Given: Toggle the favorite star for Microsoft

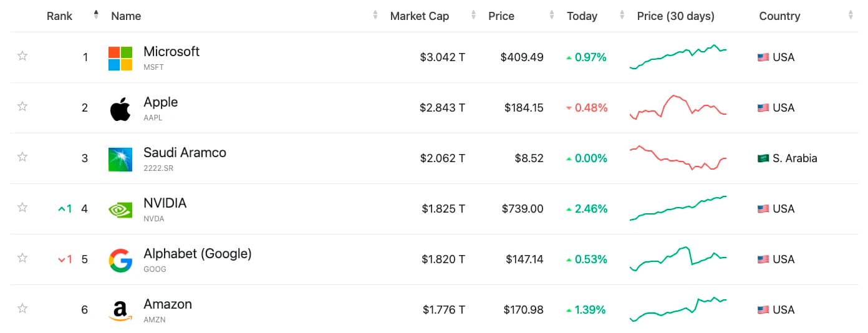Looking at the screenshot, I should pyautogui.click(x=22, y=56).
